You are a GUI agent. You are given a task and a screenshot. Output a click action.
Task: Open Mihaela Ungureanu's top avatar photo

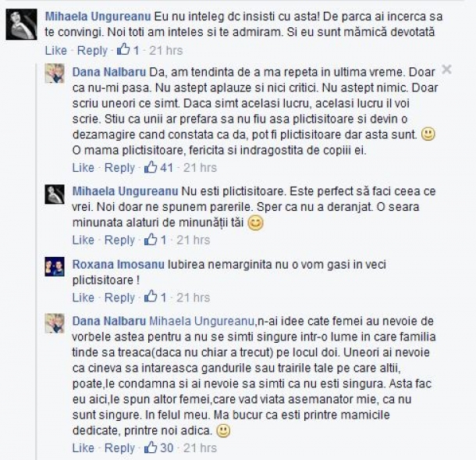coord(21,24)
